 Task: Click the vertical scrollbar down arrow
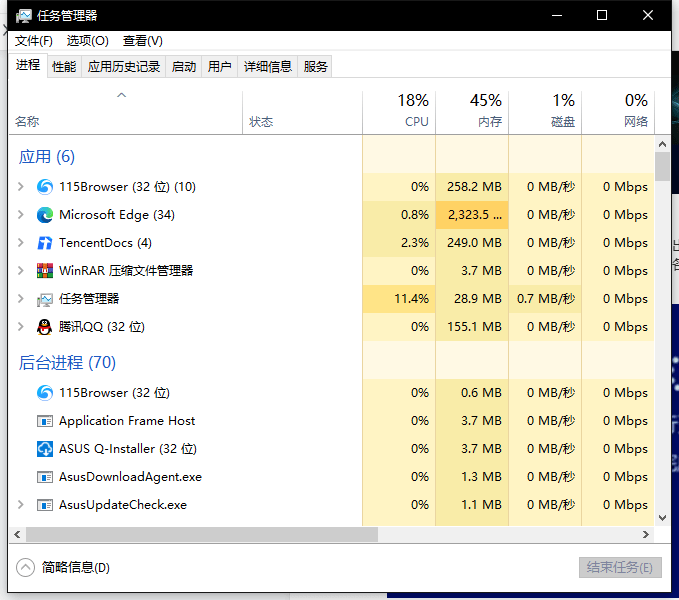[x=661, y=518]
